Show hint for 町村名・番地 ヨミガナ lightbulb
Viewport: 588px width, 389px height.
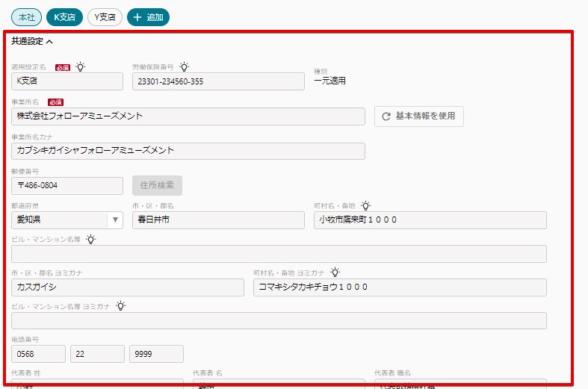(x=335, y=273)
